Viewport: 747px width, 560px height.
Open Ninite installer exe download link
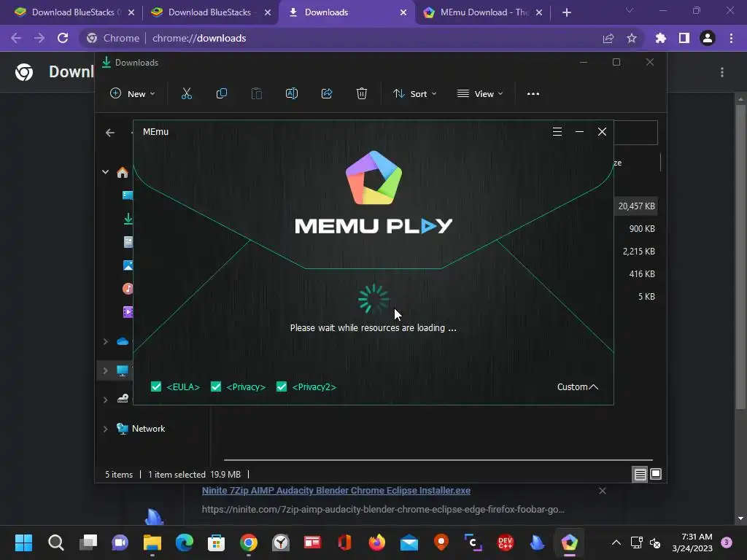click(336, 491)
